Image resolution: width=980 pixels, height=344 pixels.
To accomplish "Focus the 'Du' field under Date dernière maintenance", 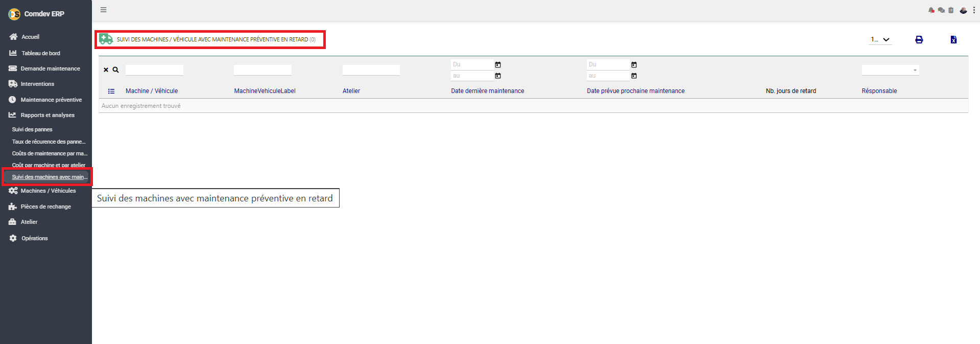I will pyautogui.click(x=472, y=64).
